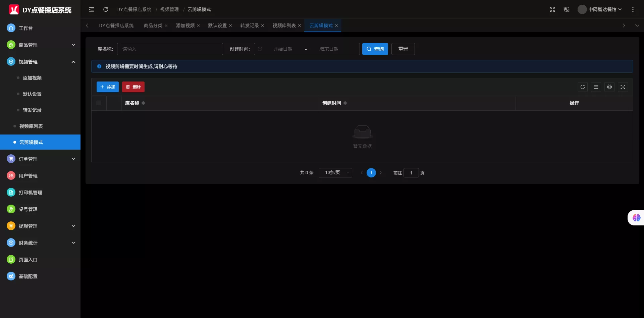The width and height of the screenshot is (644, 318).
Task: Maximize the table with the fullscreen icon
Action: (623, 87)
